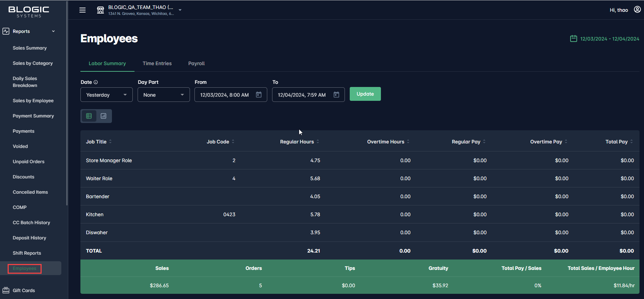This screenshot has width=644, height=299.
Task: Switch to chart view
Action: [104, 116]
